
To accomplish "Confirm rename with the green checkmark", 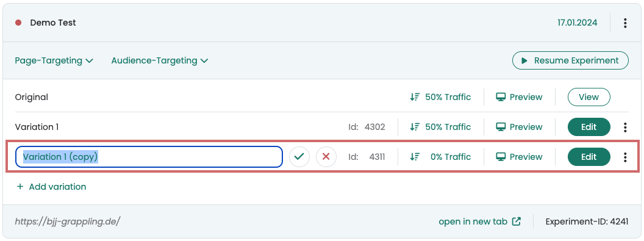I will click(299, 157).
